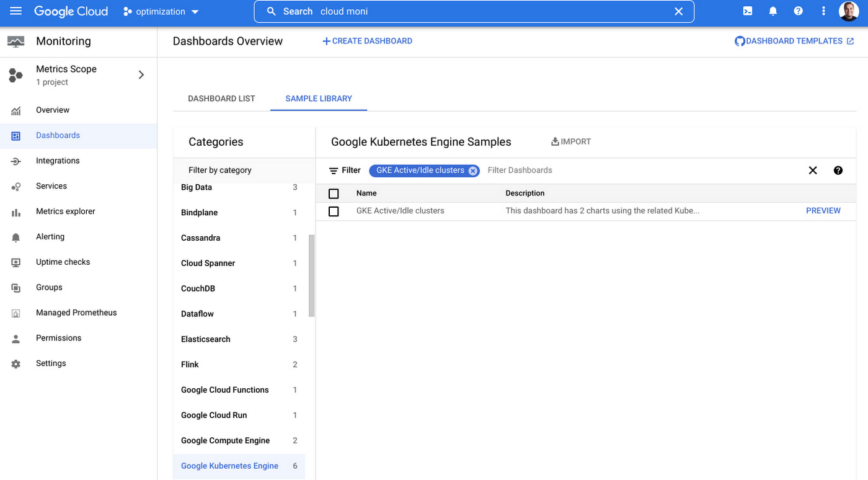Viewport: 868px width, 480px height.
Task: Clear the search box with X
Action: coord(678,11)
